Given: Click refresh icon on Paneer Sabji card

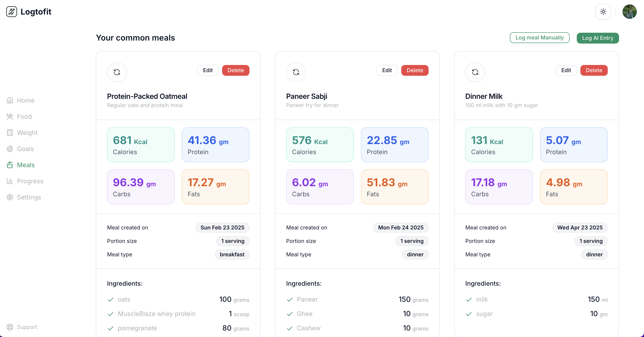Looking at the screenshot, I should pos(296,72).
